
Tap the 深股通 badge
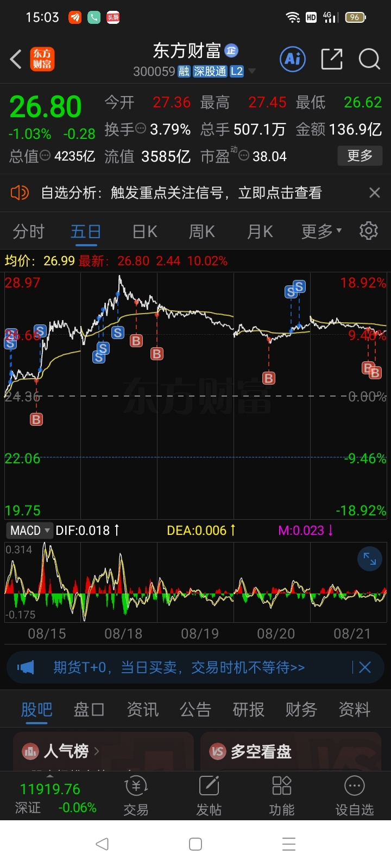[x=210, y=72]
